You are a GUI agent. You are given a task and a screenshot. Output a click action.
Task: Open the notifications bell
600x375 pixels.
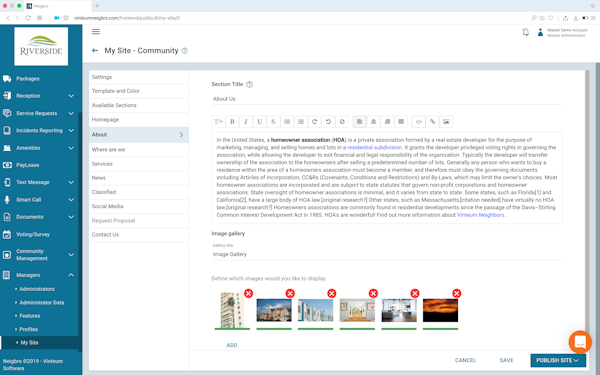tap(525, 32)
